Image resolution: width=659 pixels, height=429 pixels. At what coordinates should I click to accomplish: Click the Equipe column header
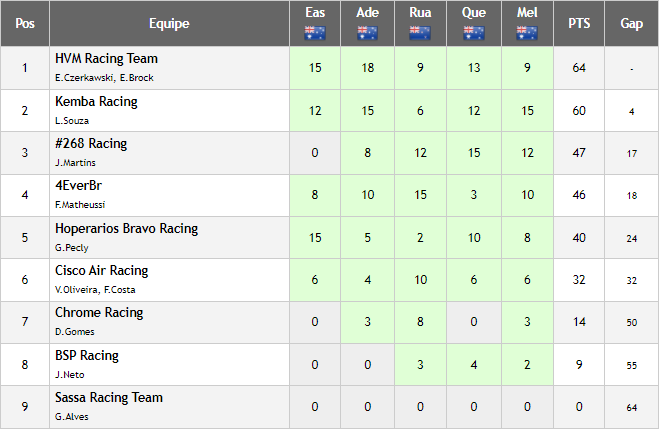169,23
